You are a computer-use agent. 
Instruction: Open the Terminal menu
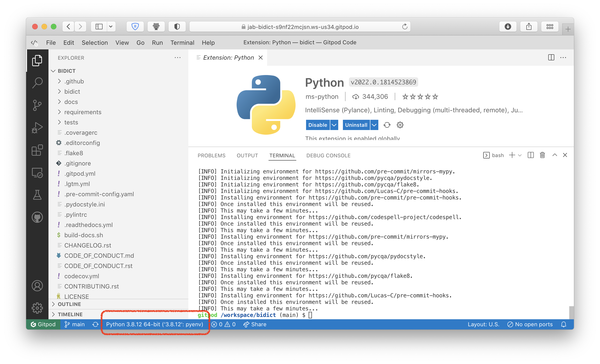(x=182, y=42)
